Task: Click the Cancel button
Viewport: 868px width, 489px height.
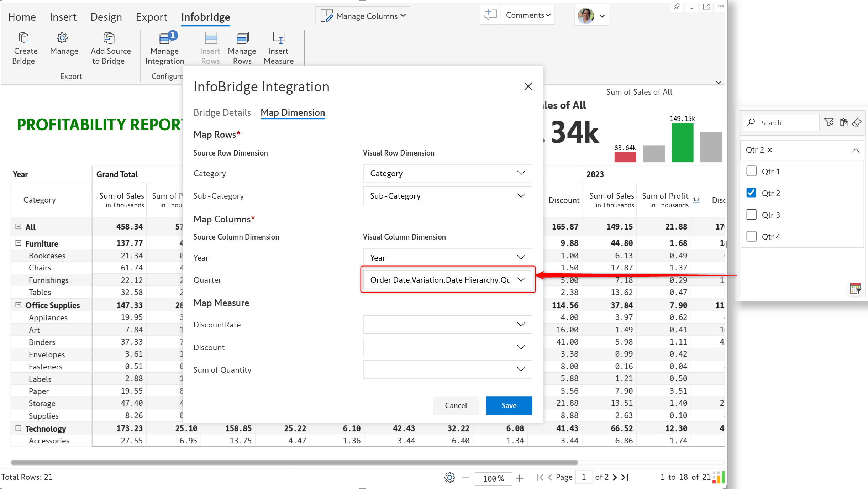Action: (456, 405)
